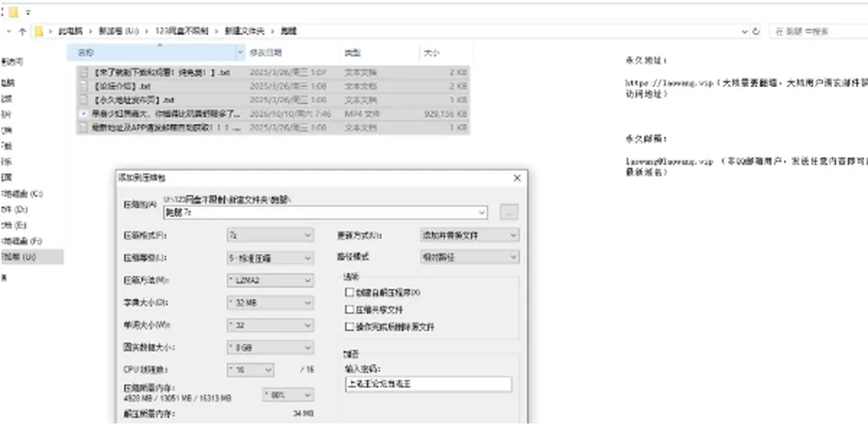The image size is (868, 425).
Task: Expand the chevron after 新加卷 (U:) breadcrumb
Action: pos(146,32)
